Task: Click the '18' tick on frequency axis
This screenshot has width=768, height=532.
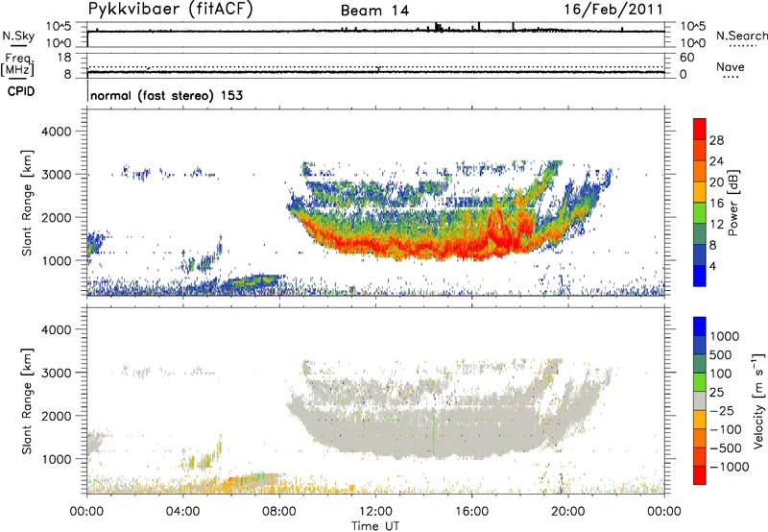Action: tap(64, 58)
